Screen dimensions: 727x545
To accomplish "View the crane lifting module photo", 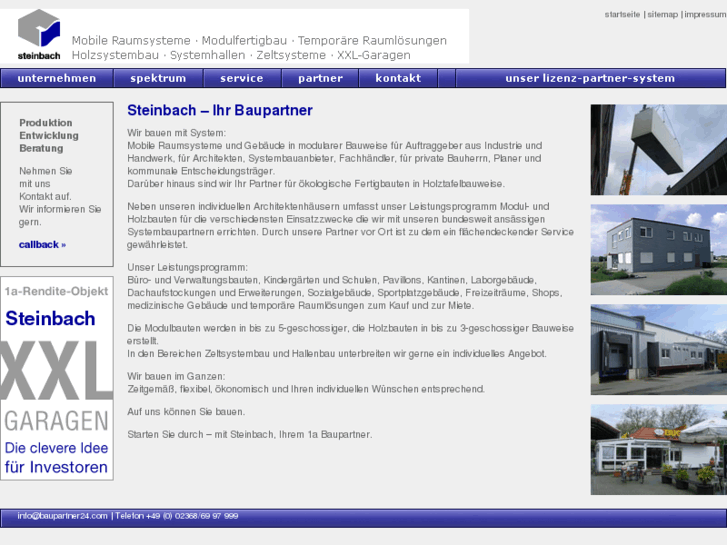I will [658, 149].
